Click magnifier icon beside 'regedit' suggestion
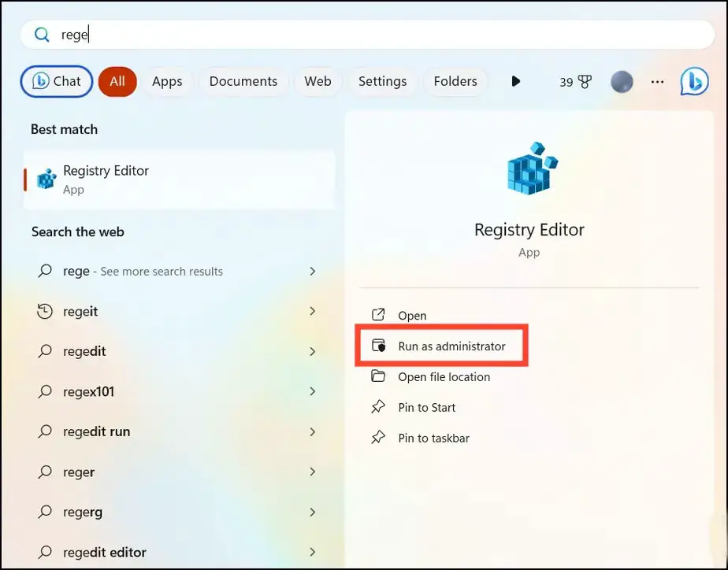The width and height of the screenshot is (728, 570). pos(45,351)
